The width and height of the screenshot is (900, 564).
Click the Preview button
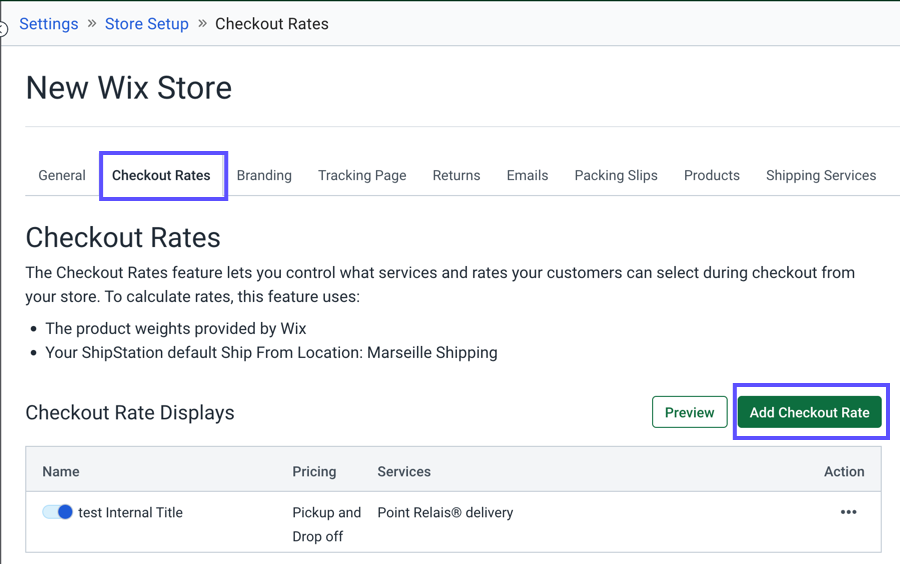pyautogui.click(x=689, y=412)
